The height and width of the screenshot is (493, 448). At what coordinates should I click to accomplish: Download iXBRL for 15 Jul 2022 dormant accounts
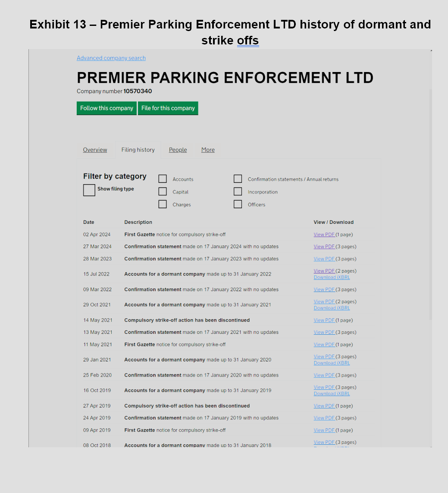coord(332,277)
